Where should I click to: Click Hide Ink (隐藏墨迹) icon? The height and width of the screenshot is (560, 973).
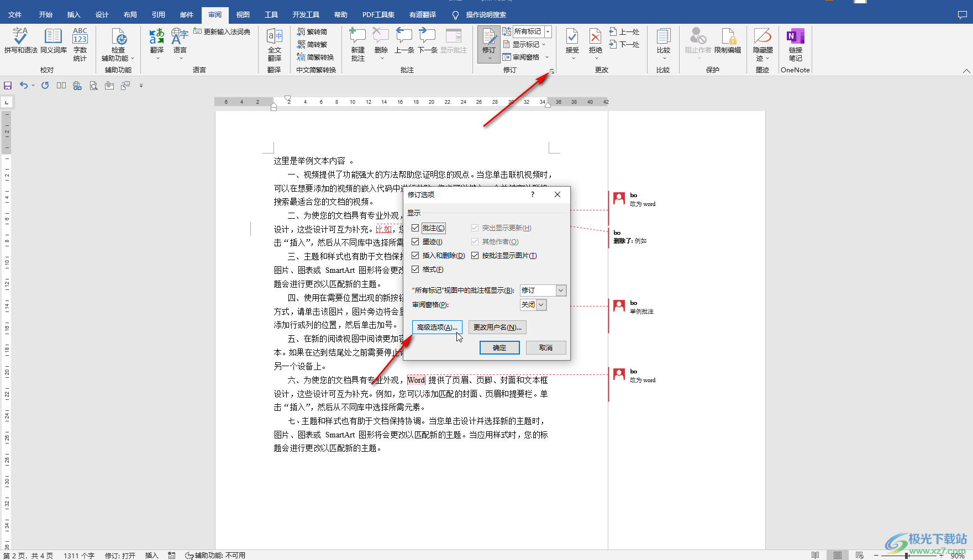pyautogui.click(x=763, y=38)
